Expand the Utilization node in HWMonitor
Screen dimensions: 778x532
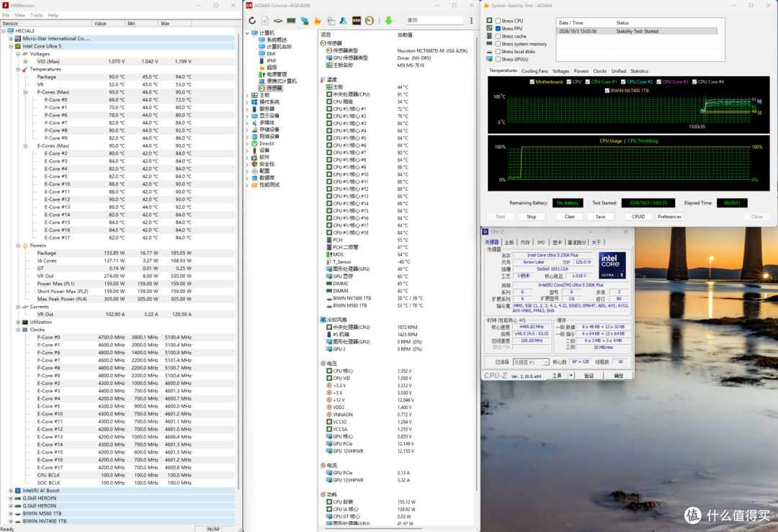18,323
